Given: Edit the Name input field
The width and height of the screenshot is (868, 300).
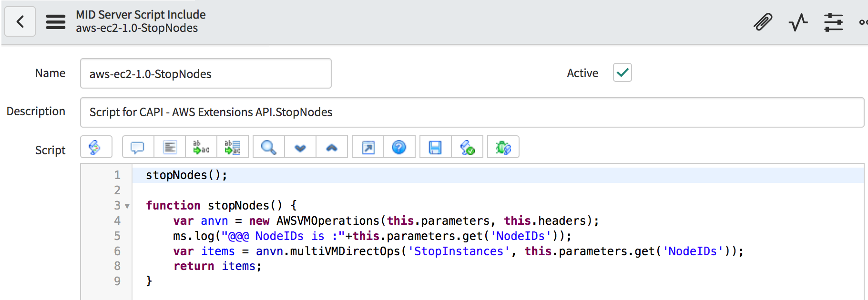Looking at the screenshot, I should 206,73.
